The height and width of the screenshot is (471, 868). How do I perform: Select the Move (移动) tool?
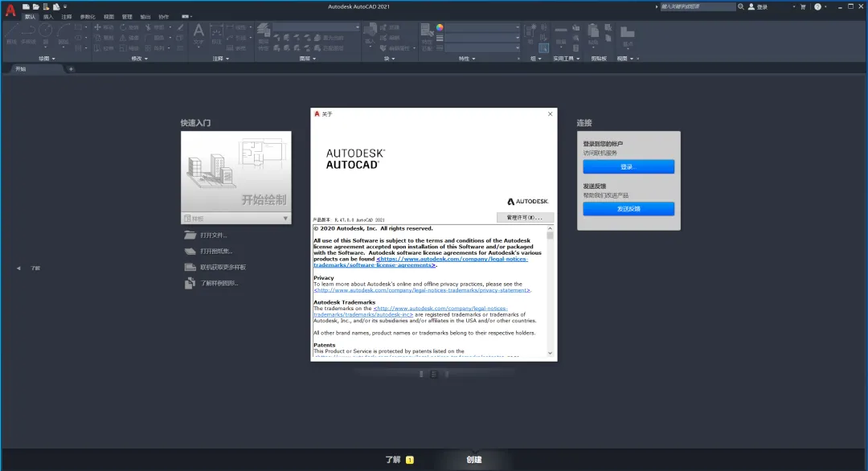(x=104, y=27)
